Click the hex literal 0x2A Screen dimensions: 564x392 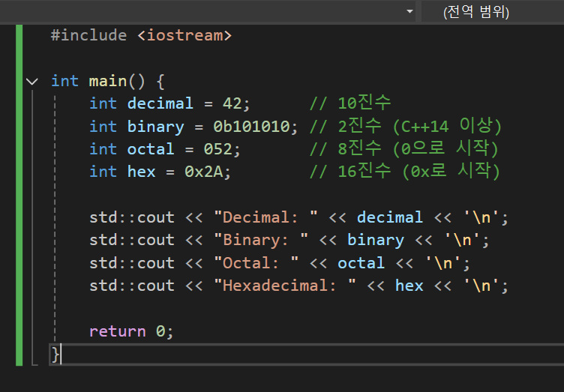(204, 172)
